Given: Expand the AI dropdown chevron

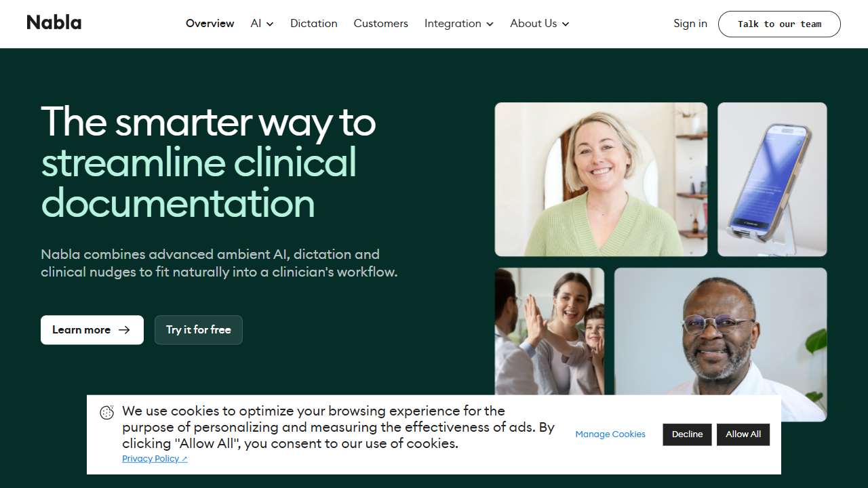Looking at the screenshot, I should coord(270,24).
